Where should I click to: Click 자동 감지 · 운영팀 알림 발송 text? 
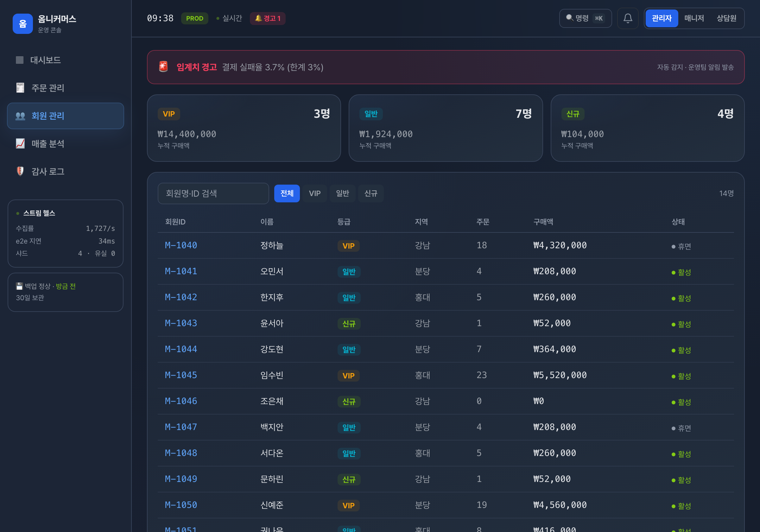point(695,67)
